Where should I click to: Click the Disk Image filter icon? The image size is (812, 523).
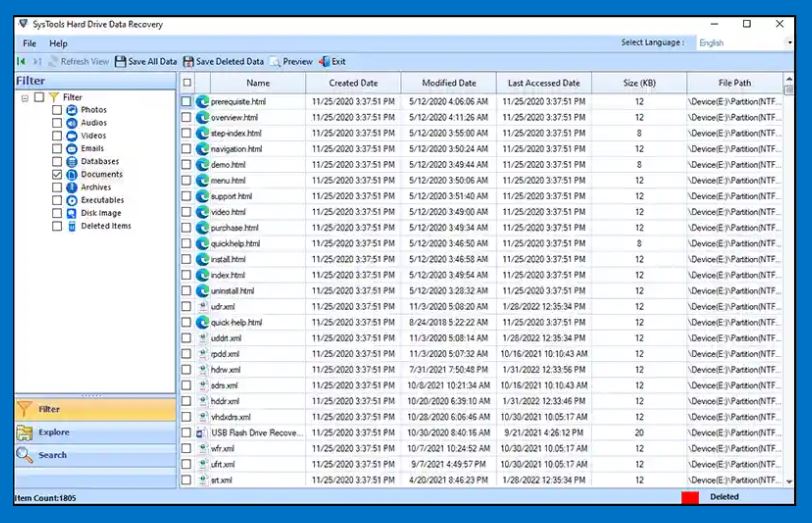(x=72, y=213)
